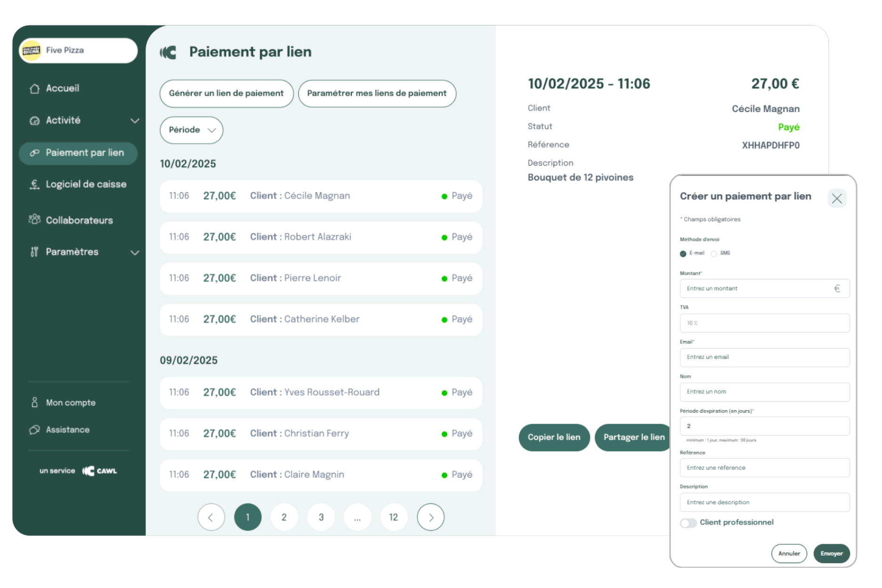
Task: Open the Logiciel de caisse menu label
Action: 86,184
